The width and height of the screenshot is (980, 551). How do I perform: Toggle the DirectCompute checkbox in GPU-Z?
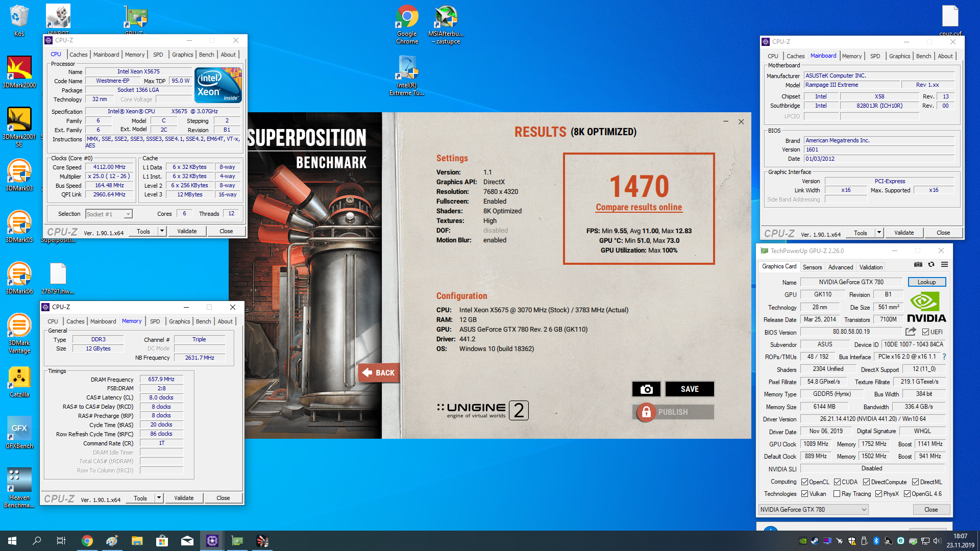tap(866, 482)
